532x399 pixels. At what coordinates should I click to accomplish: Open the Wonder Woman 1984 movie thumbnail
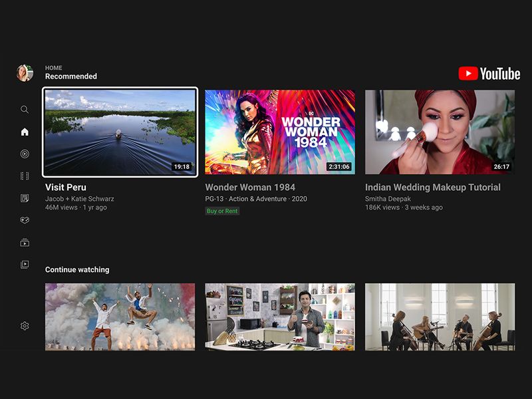[280, 132]
